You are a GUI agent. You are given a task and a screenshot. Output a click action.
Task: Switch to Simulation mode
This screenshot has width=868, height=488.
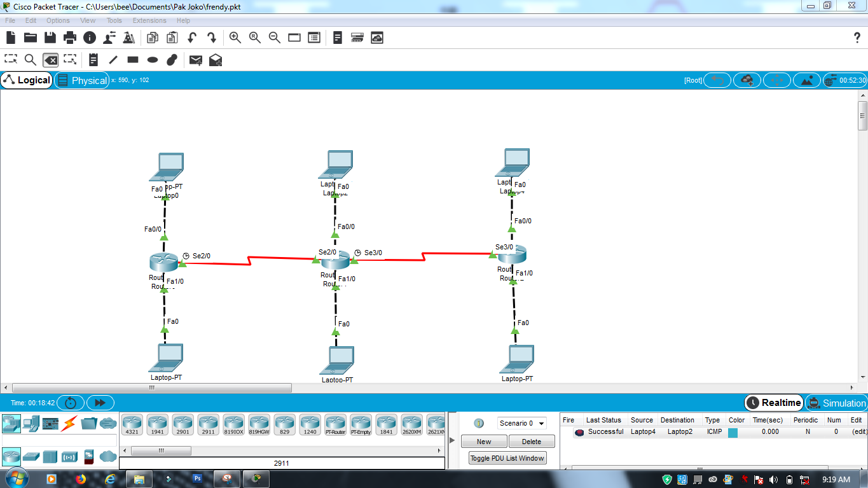coord(838,403)
